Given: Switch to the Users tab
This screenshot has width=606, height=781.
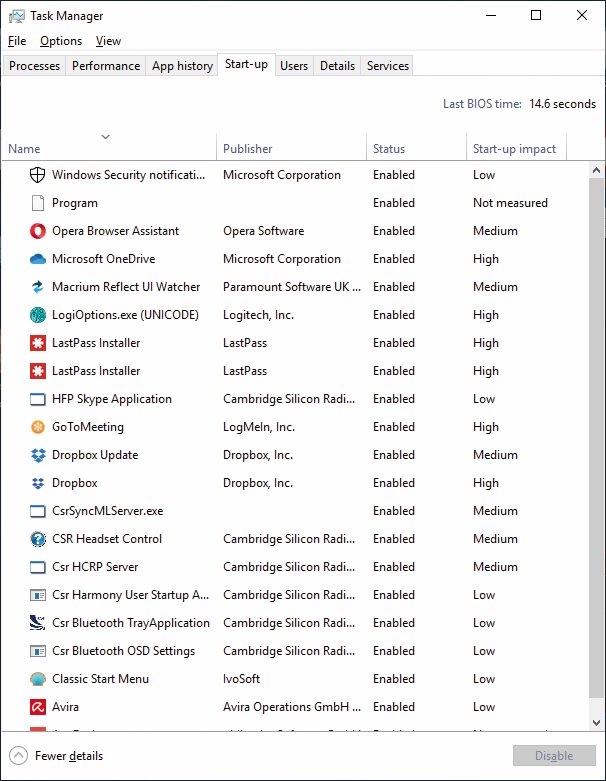Looking at the screenshot, I should click(x=294, y=66).
